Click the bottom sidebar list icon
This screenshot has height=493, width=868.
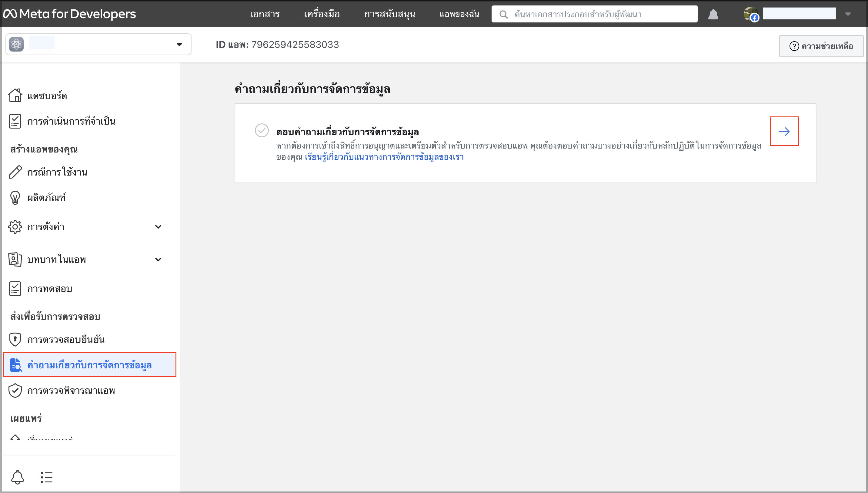click(x=46, y=478)
